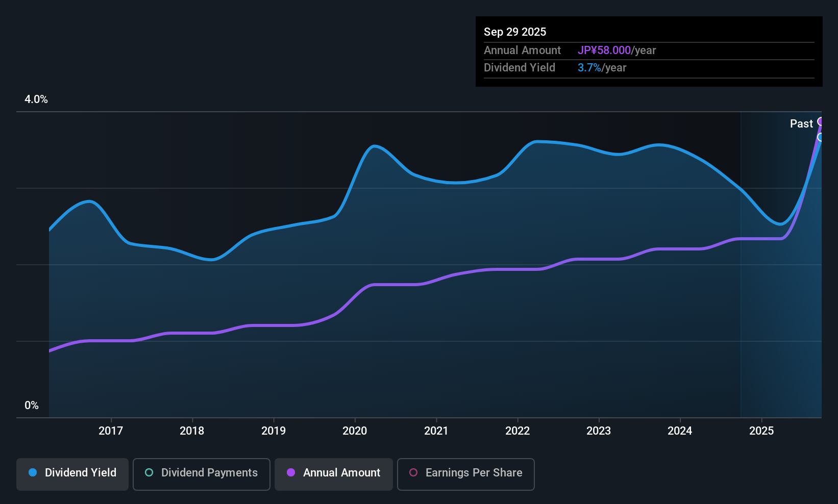The width and height of the screenshot is (838, 504).
Task: Select the purple data point marker near Past
Action: coord(820,121)
